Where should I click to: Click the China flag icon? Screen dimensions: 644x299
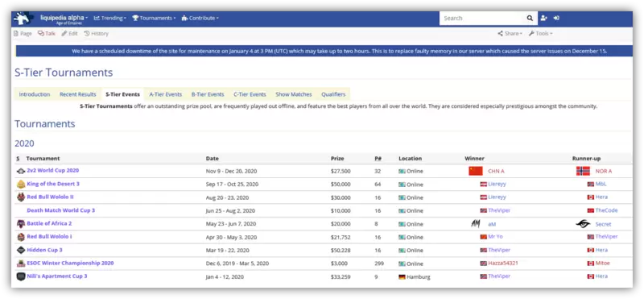(476, 171)
